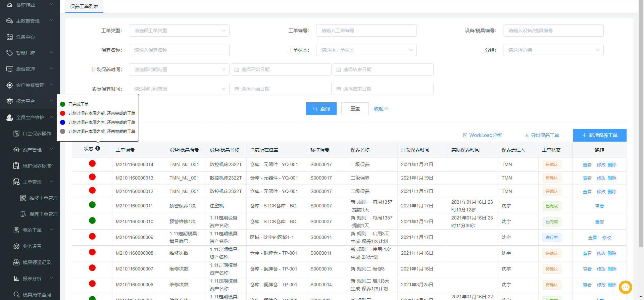
Task: Click the 模具清单查询 search icon
Action: tap(16, 295)
